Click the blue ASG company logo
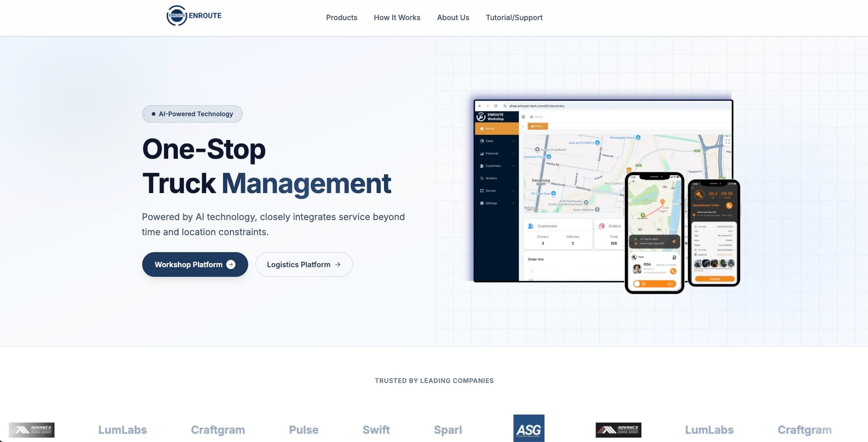 [528, 429]
